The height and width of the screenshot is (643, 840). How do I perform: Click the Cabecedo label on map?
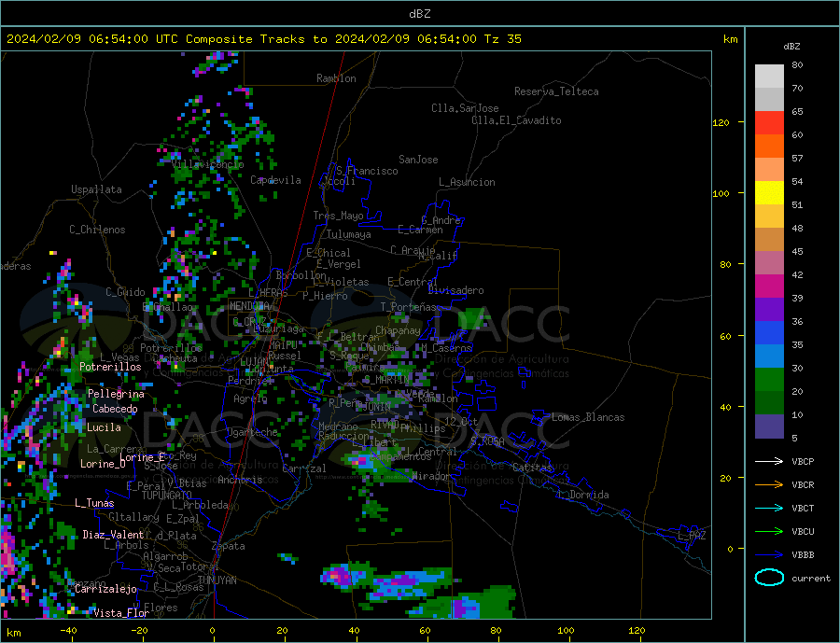(115, 409)
